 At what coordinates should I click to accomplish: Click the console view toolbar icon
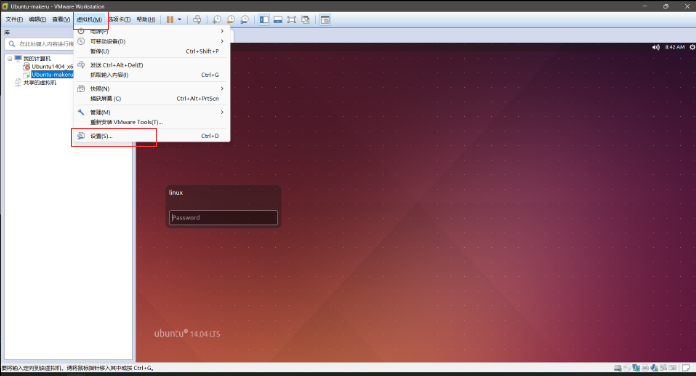[x=325, y=20]
